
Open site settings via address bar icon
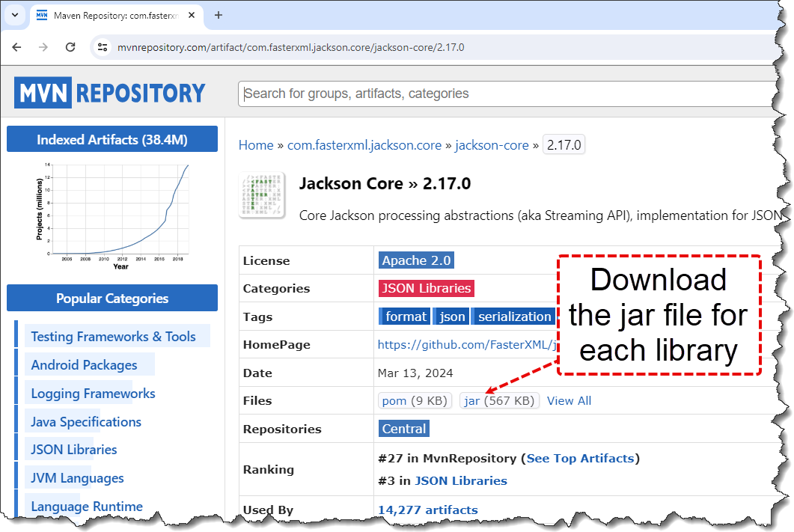coord(101,46)
